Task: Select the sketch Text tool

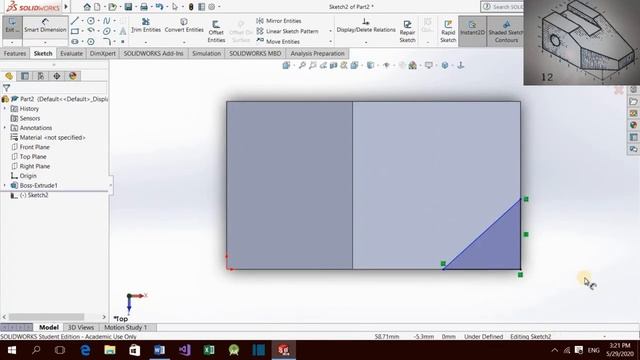Action: 123,31
